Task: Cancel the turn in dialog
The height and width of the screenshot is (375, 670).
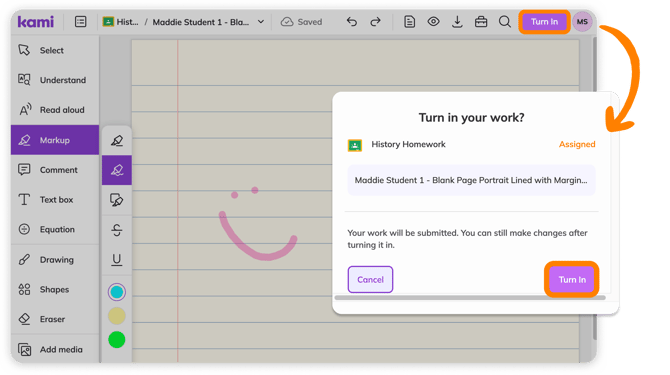Action: (370, 280)
